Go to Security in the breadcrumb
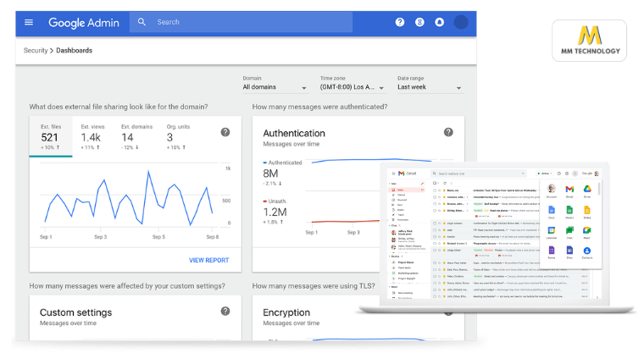Image resolution: width=644 pixels, height=364 pixels. [x=36, y=51]
